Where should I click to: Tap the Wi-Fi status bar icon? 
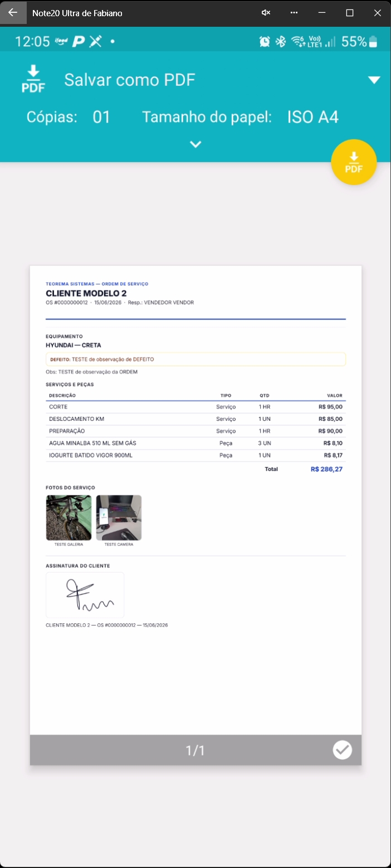click(x=298, y=41)
